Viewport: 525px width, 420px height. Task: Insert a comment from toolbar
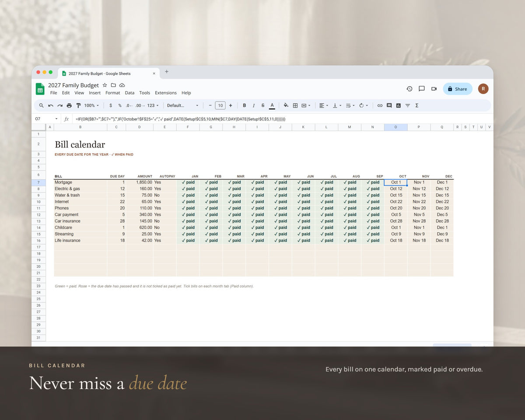tap(389, 105)
